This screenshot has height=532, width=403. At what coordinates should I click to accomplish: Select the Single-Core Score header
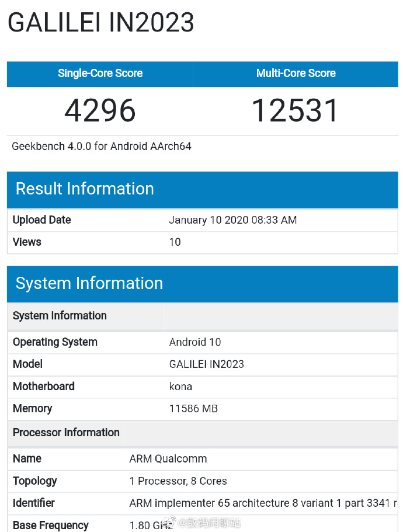[100, 73]
